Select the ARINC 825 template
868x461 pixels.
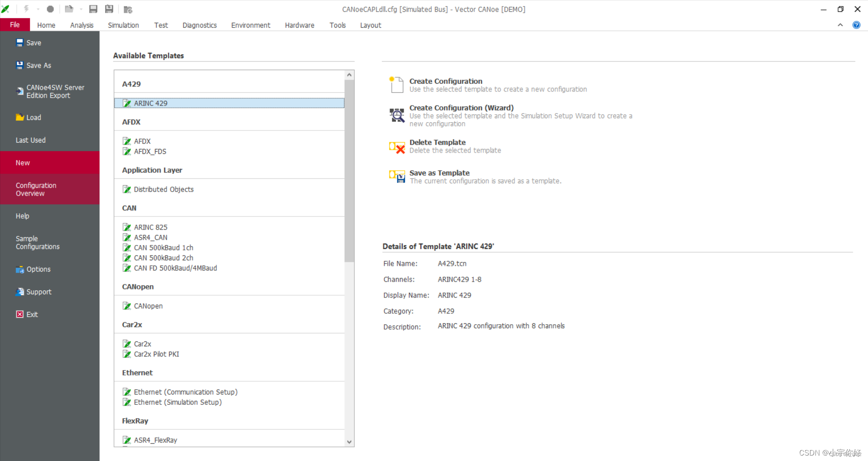(229, 227)
